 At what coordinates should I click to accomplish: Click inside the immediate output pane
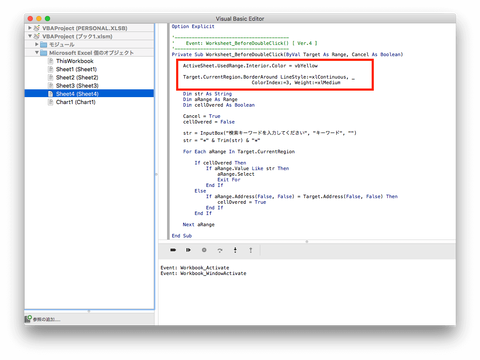click(307, 292)
